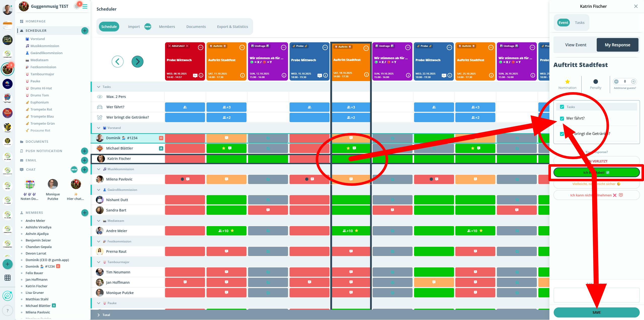Toggle the Tasks header checkbox

click(x=562, y=107)
